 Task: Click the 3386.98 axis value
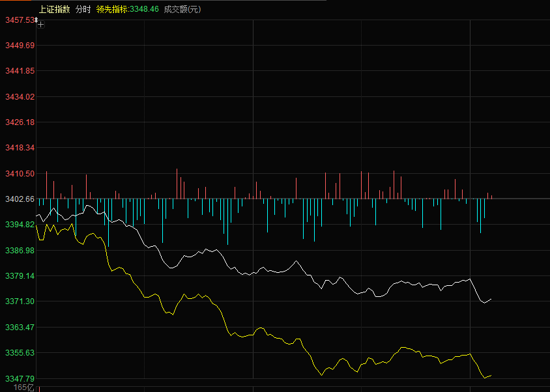pyautogui.click(x=20, y=251)
